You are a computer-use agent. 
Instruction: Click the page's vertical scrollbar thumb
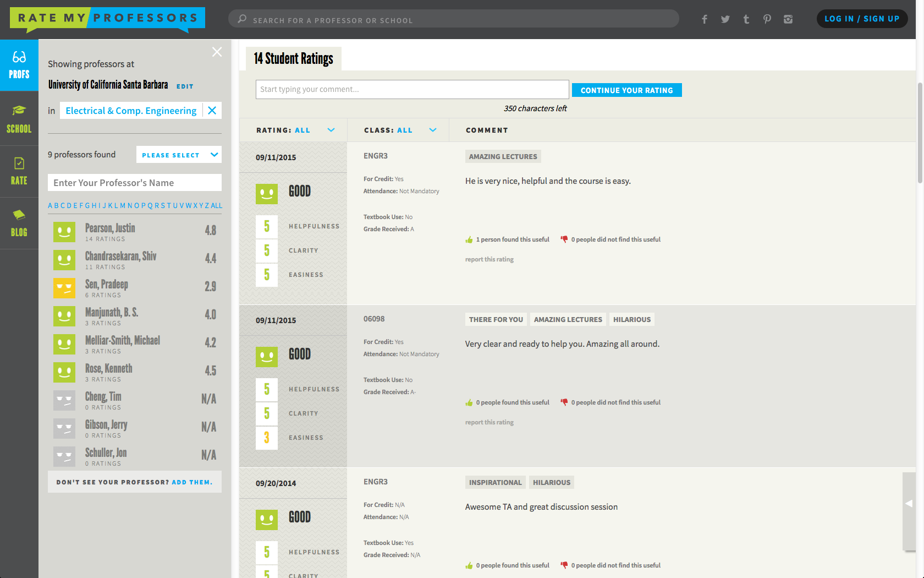click(920, 132)
